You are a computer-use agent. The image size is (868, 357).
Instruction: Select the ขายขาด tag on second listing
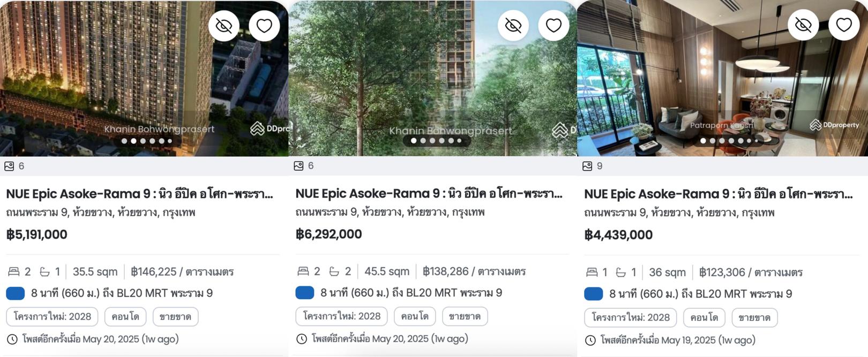click(x=465, y=316)
